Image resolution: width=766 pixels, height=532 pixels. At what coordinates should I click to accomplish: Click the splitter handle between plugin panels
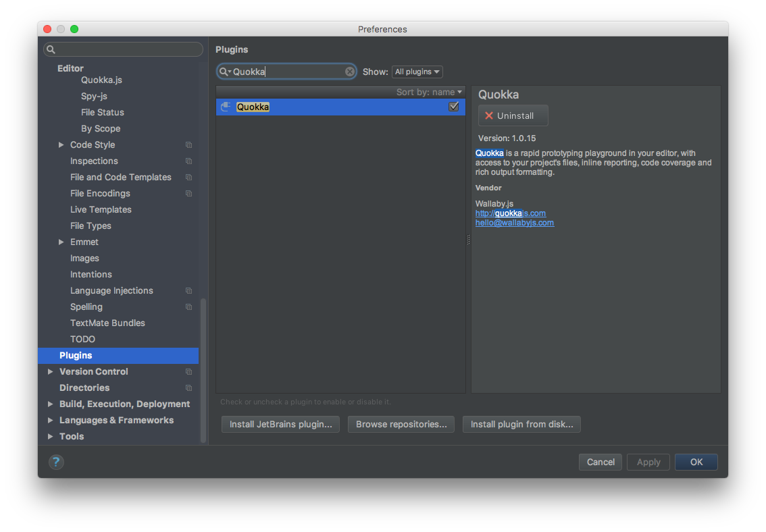point(469,240)
